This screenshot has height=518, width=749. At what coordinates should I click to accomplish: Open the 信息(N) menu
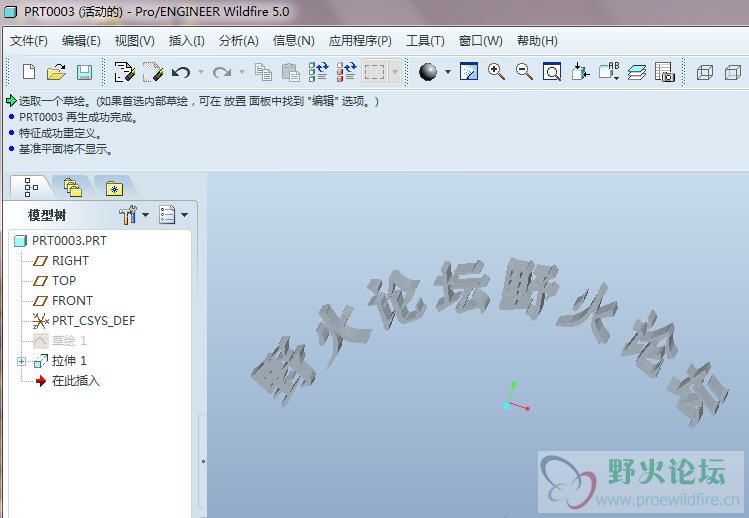tap(294, 41)
